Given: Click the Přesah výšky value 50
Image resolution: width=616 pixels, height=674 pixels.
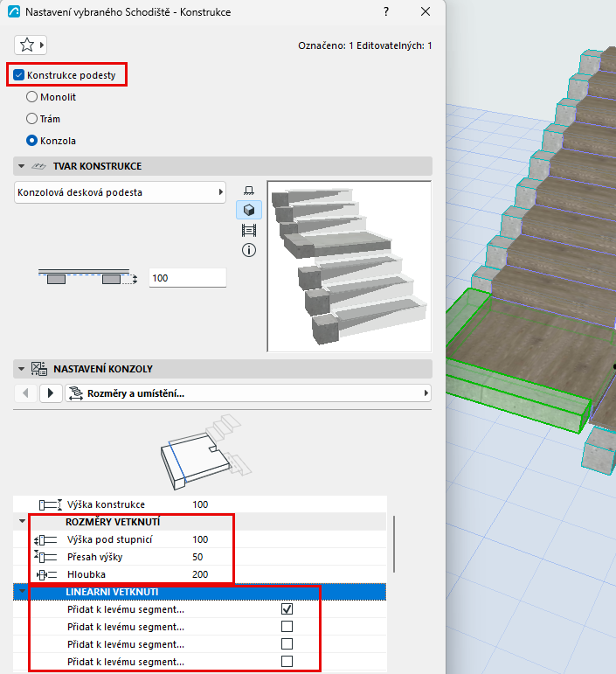Looking at the screenshot, I should click(197, 557).
